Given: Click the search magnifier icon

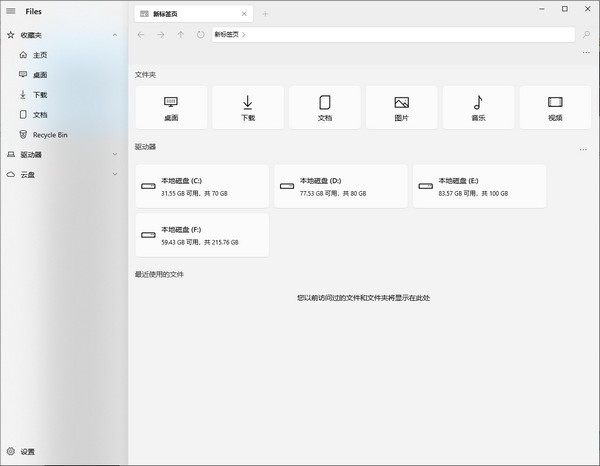Looking at the screenshot, I should [x=585, y=34].
